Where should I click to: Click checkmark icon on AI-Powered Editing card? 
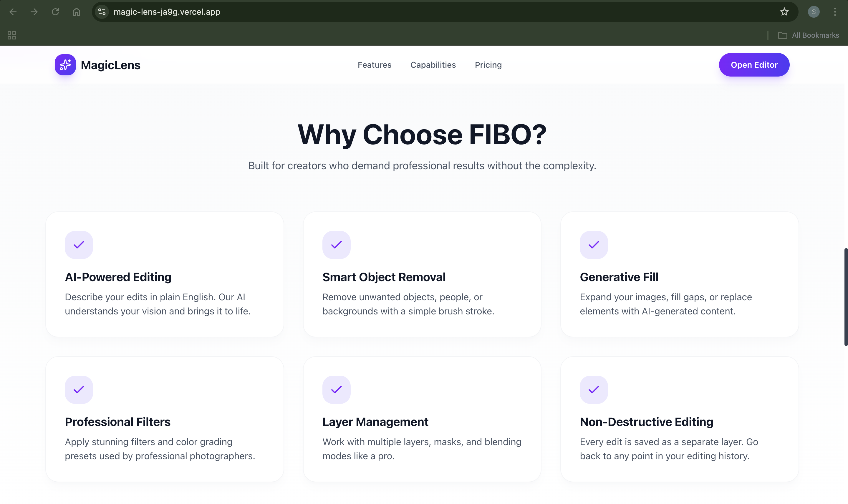pos(79,245)
